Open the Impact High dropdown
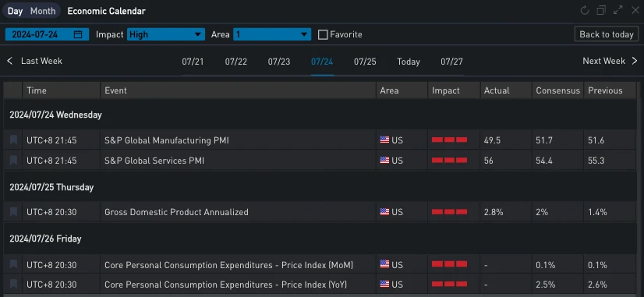Viewport: 644px width, 297px height. (x=166, y=34)
